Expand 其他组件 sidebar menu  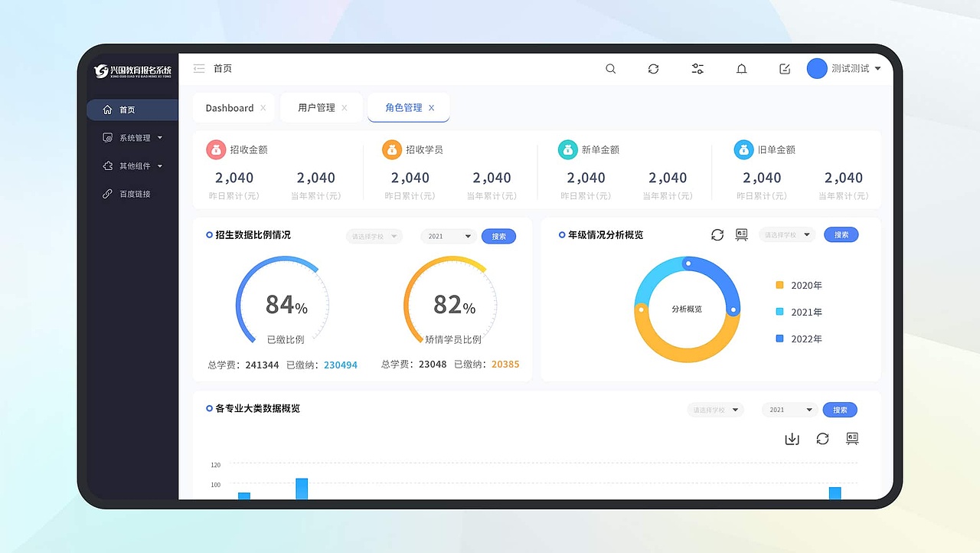(x=132, y=166)
